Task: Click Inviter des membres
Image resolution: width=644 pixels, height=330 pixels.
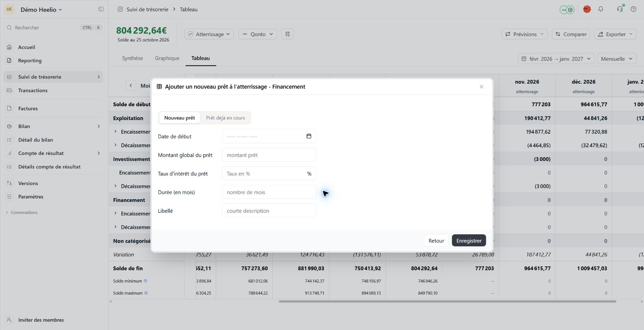Action: pos(41,320)
